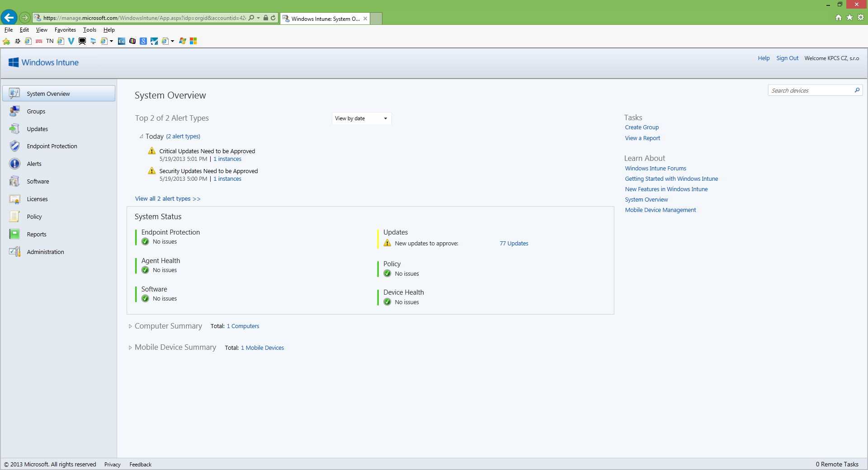Viewport: 868px width, 470px height.
Task: Open 1 instances under Security Updates alert
Action: pos(227,179)
